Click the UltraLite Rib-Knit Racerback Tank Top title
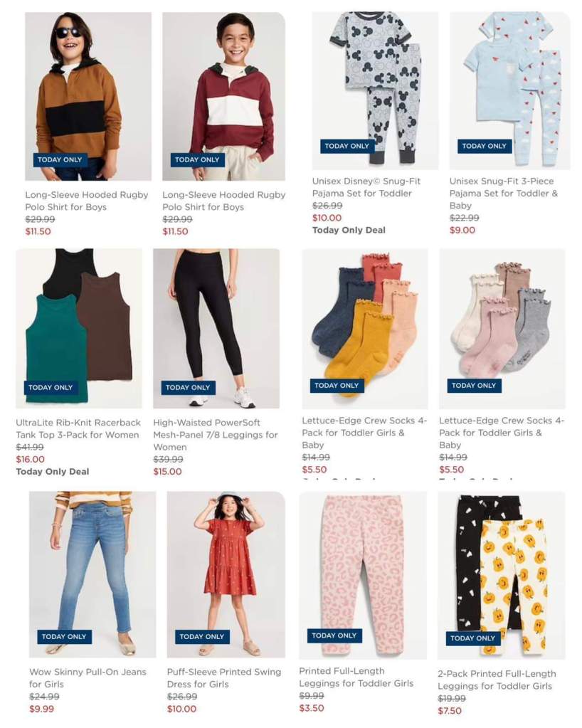 click(78, 428)
